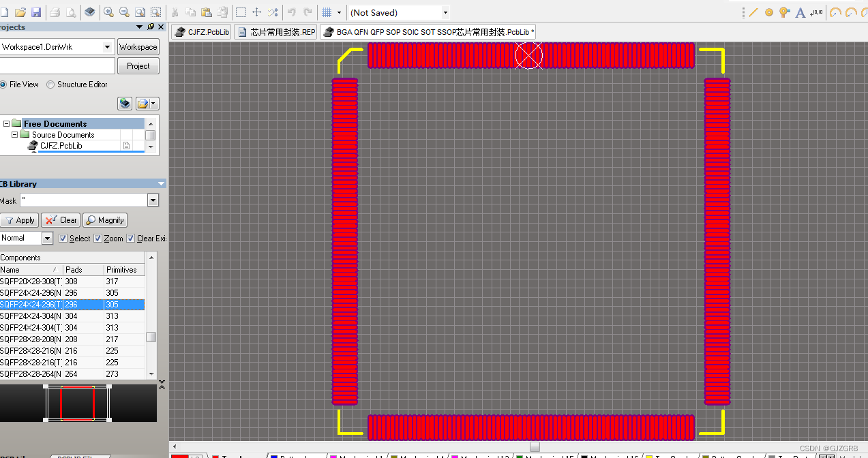
Task: Open the Workspace1.DsnWrk dropdown
Action: (x=108, y=47)
